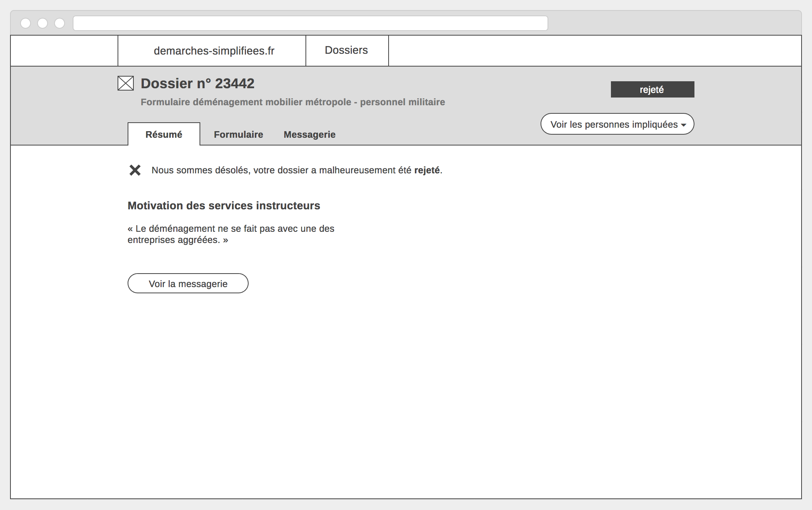The image size is (812, 510).
Task: Expand the Voir les personnes impliquées panel
Action: click(x=617, y=124)
